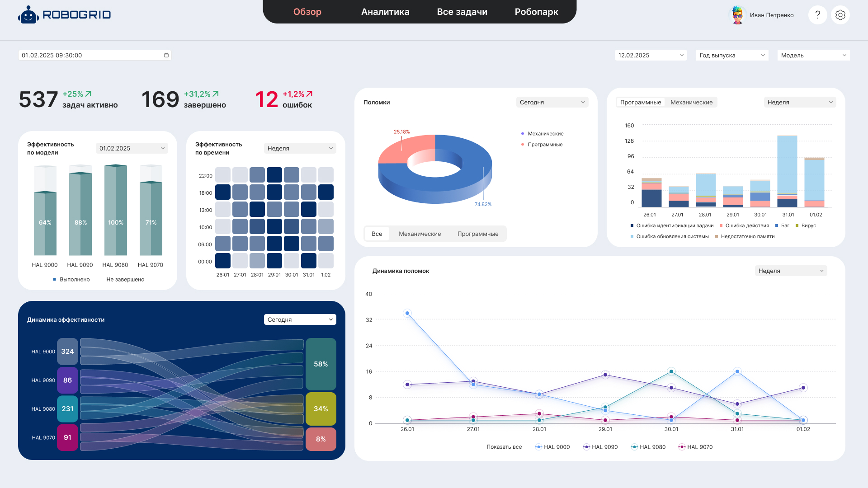Screen dimensions: 868x488
Task: Open the Робопарк navigation tab
Action: [x=536, y=12]
